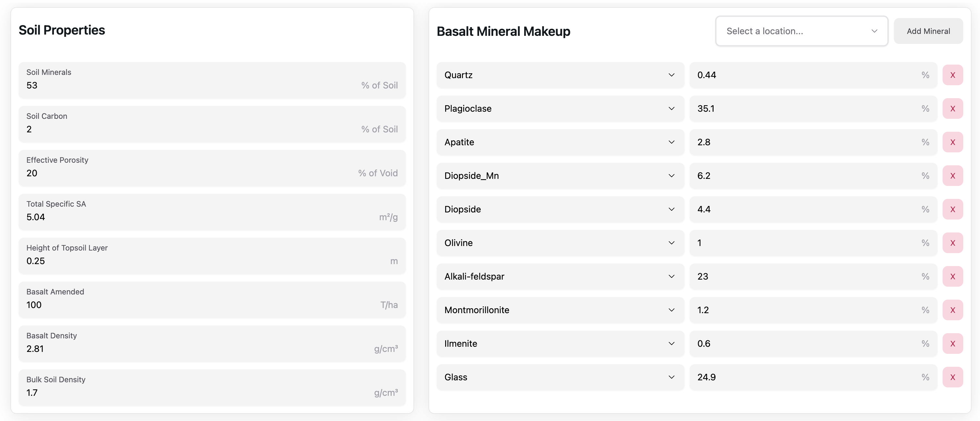Image resolution: width=980 pixels, height=421 pixels.
Task: Expand the Quartz mineral dropdown
Action: [x=560, y=75]
